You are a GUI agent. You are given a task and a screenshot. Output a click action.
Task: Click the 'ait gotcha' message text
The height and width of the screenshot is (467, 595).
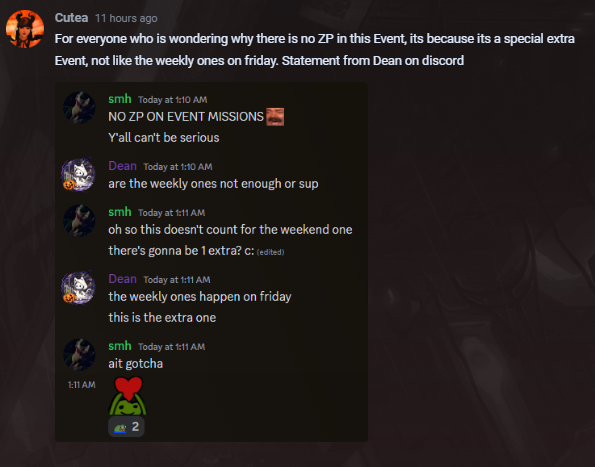coord(135,363)
